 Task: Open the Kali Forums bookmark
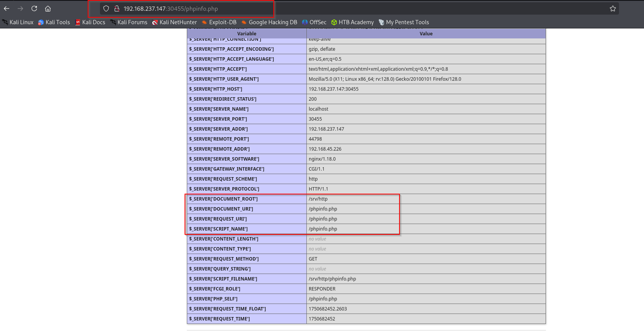pyautogui.click(x=129, y=22)
